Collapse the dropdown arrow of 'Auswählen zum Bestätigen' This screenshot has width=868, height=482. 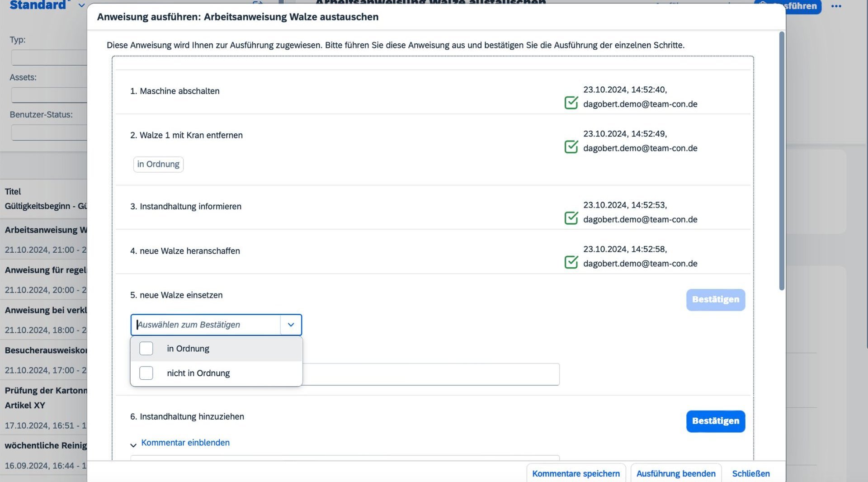click(x=291, y=325)
